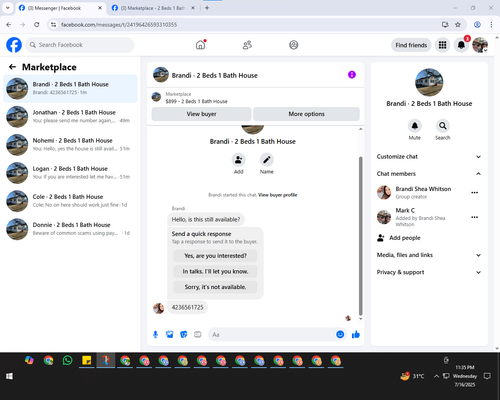
Task: Open Donnie's 2 Beds 1 Bath House chat
Action: (70, 229)
